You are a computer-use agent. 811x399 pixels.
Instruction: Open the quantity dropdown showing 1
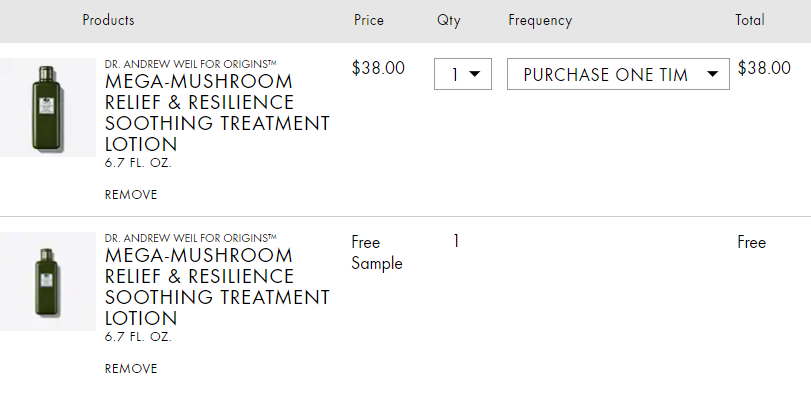click(462, 74)
